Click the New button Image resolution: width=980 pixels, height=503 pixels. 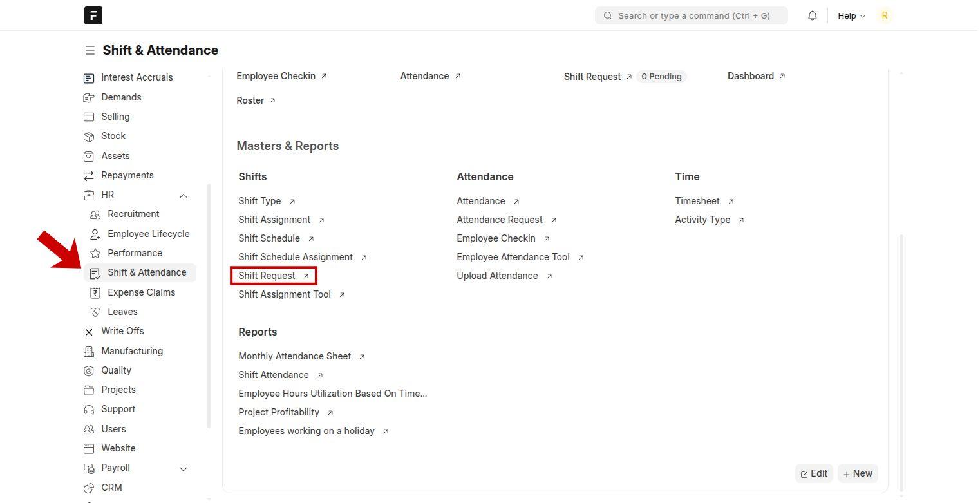tap(858, 473)
